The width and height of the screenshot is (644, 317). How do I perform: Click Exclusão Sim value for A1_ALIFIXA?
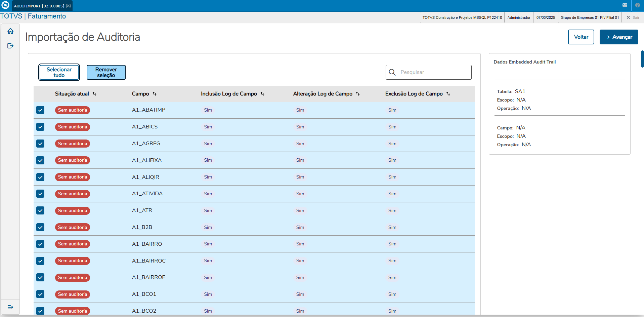click(x=392, y=160)
